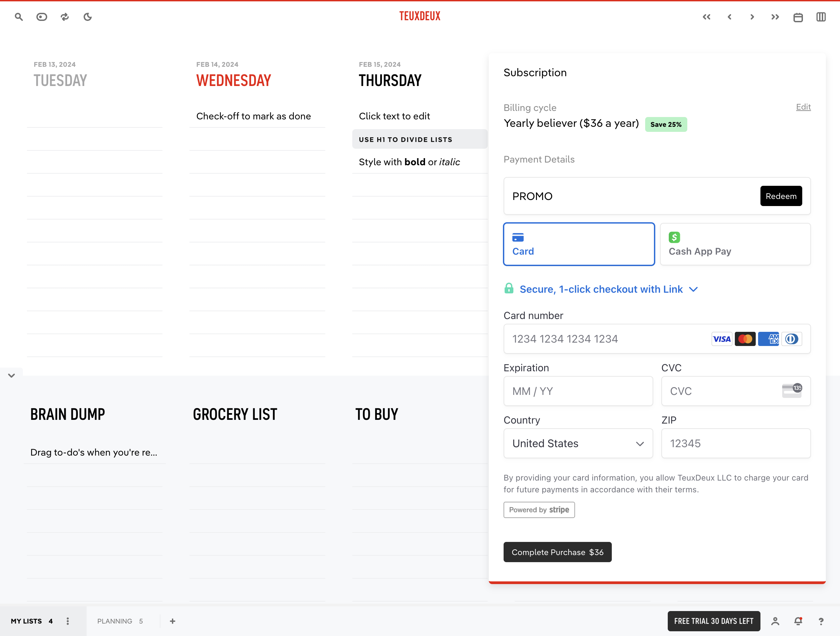This screenshot has width=840, height=636.
Task: Open My Lists options three-dot menu
Action: coord(68,621)
